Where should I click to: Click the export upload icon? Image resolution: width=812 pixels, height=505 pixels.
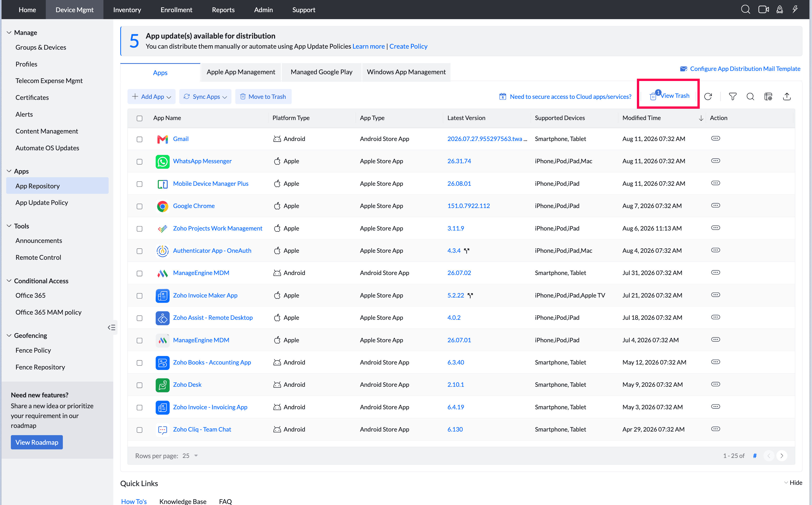pos(787,96)
